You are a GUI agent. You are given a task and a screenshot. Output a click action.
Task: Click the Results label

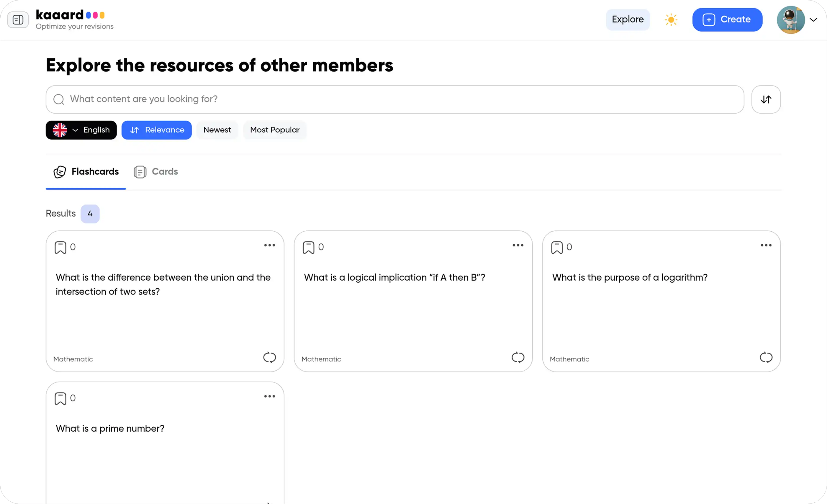[61, 214]
